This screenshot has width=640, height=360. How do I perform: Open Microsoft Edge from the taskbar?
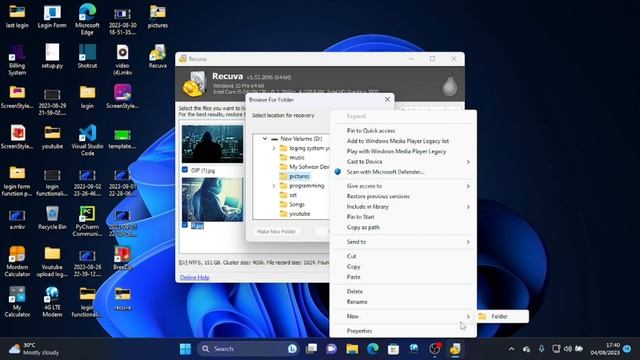coord(373,349)
